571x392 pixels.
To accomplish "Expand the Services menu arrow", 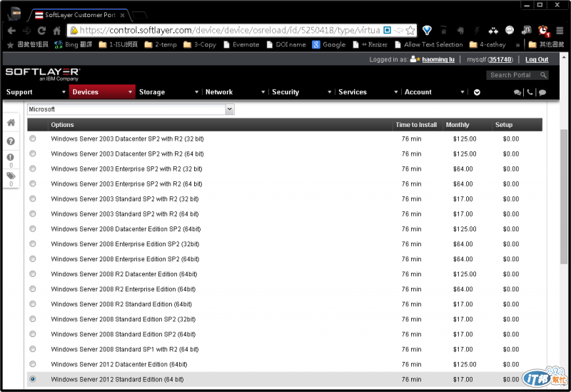I will coord(396,92).
